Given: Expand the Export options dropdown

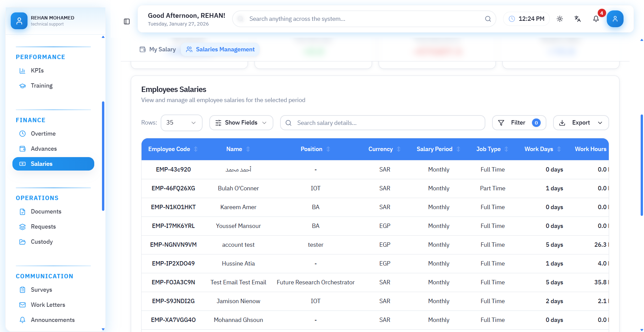Looking at the screenshot, I should tap(581, 123).
